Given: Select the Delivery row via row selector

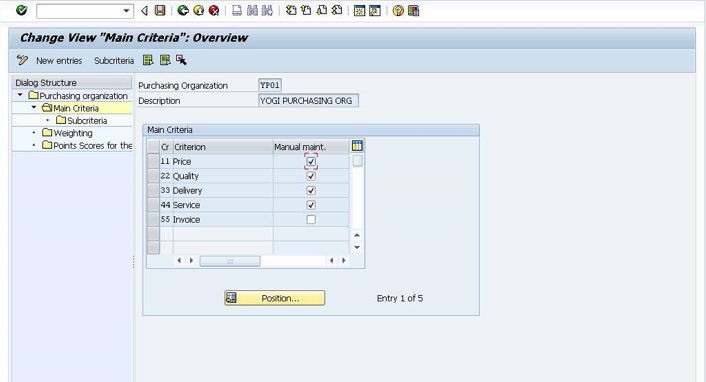Looking at the screenshot, I should pos(154,190).
